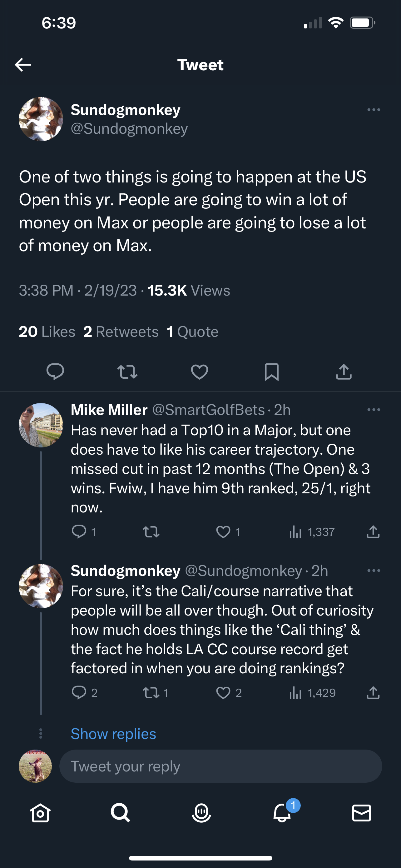Open more options on Mike Miller's reply
Screen dimensions: 401x868
click(374, 410)
